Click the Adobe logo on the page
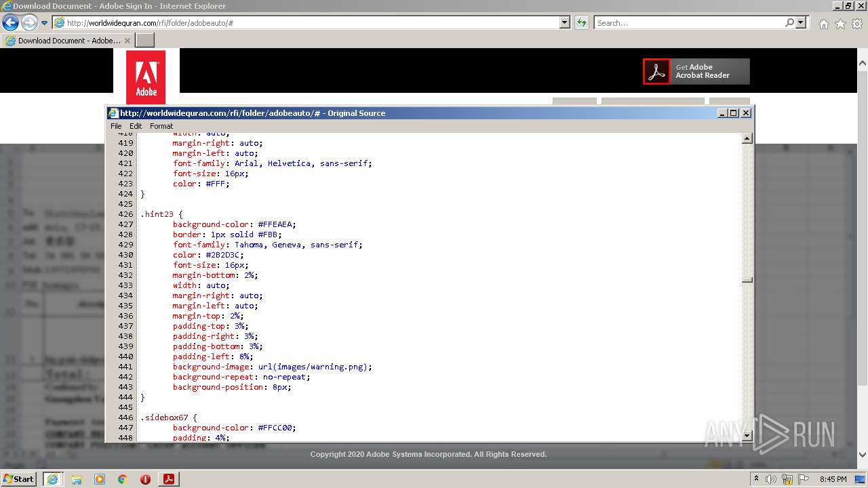This screenshot has height=488, width=868. pos(146,77)
